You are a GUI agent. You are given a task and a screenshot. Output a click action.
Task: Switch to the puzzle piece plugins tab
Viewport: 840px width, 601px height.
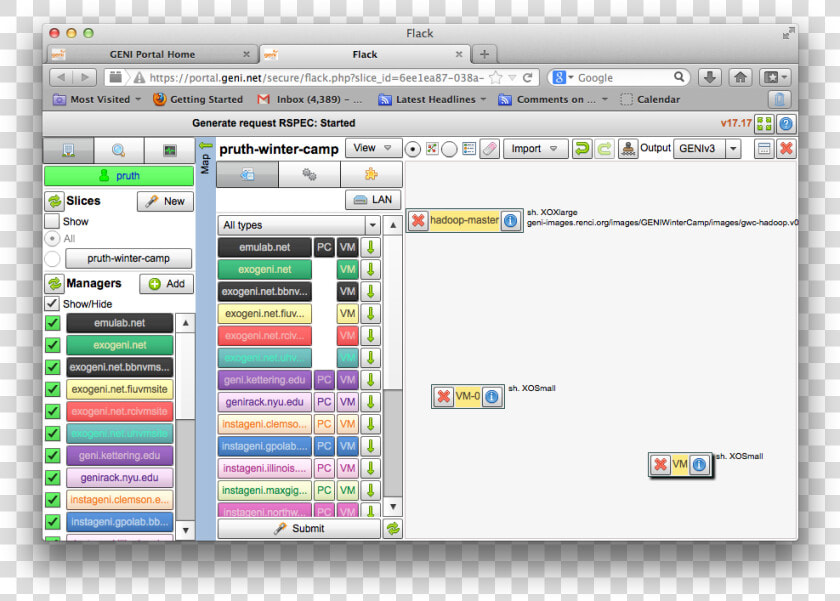(371, 174)
